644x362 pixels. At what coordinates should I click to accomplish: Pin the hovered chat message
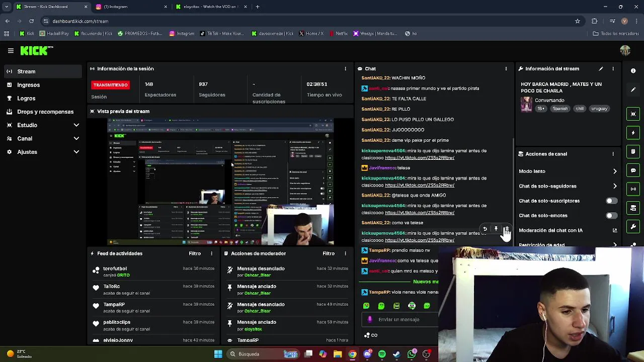(x=496, y=229)
